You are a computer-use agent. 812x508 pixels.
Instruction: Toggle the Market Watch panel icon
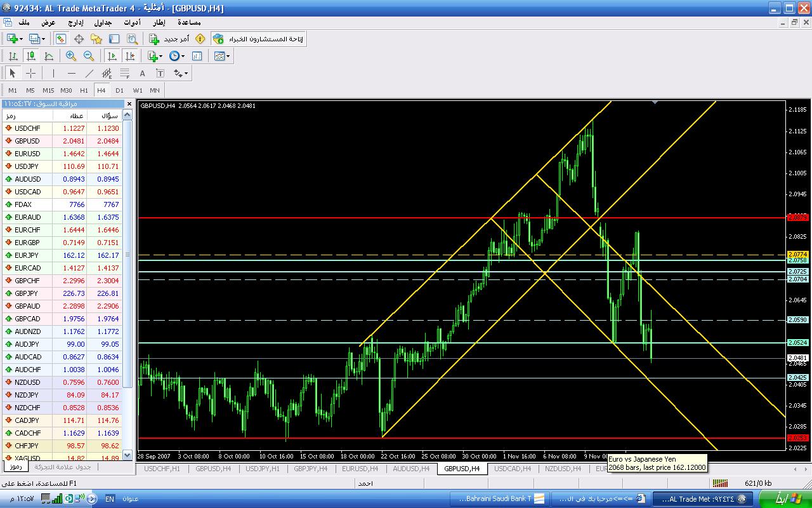pos(61,39)
